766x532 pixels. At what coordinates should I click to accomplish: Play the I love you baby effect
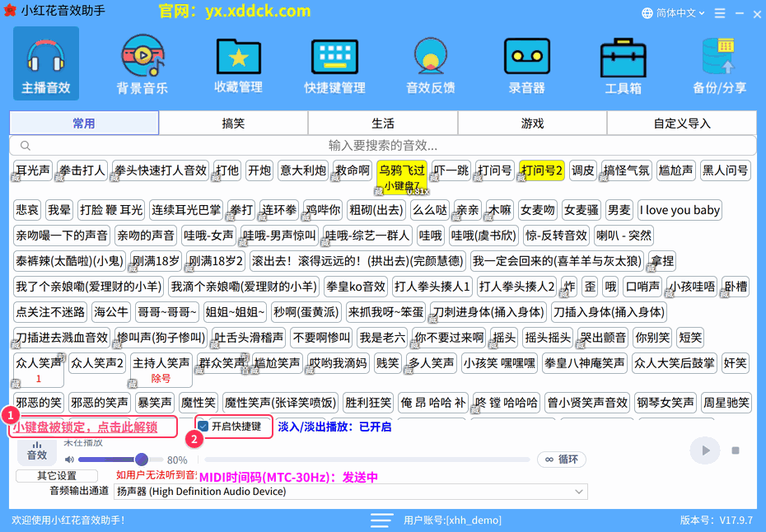pyautogui.click(x=680, y=210)
